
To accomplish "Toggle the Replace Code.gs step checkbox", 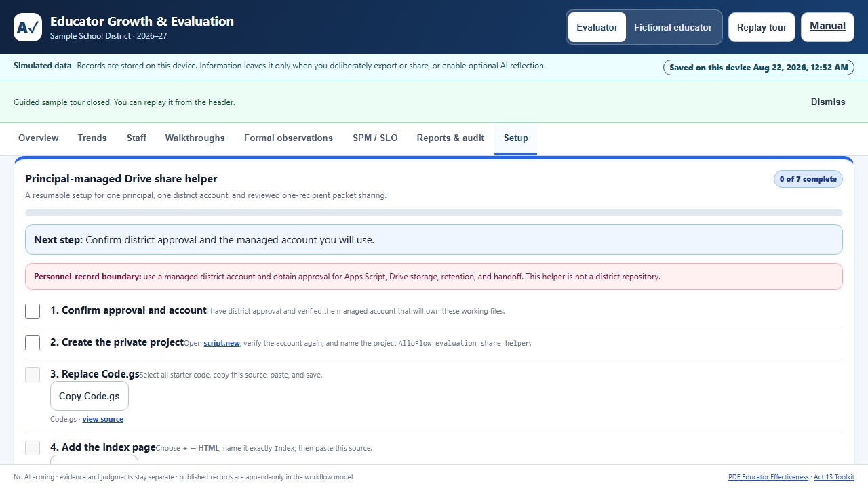I will tap(33, 375).
